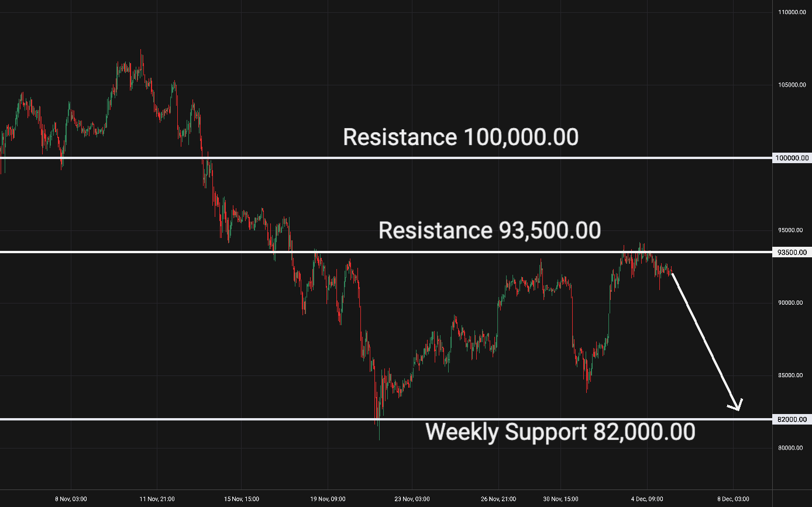
Task: Click the 105000.00 price axis label
Action: tap(792, 85)
